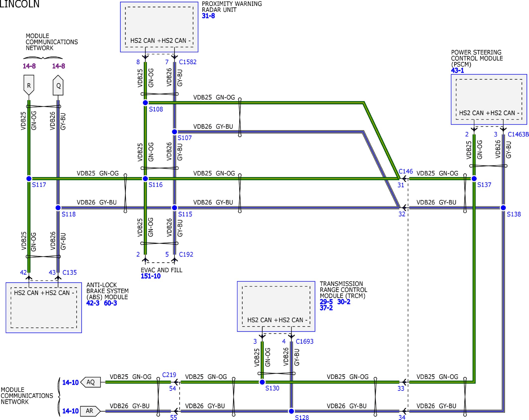529x420 pixels.
Task: Click pin number 43 at C135
Action: click(52, 273)
